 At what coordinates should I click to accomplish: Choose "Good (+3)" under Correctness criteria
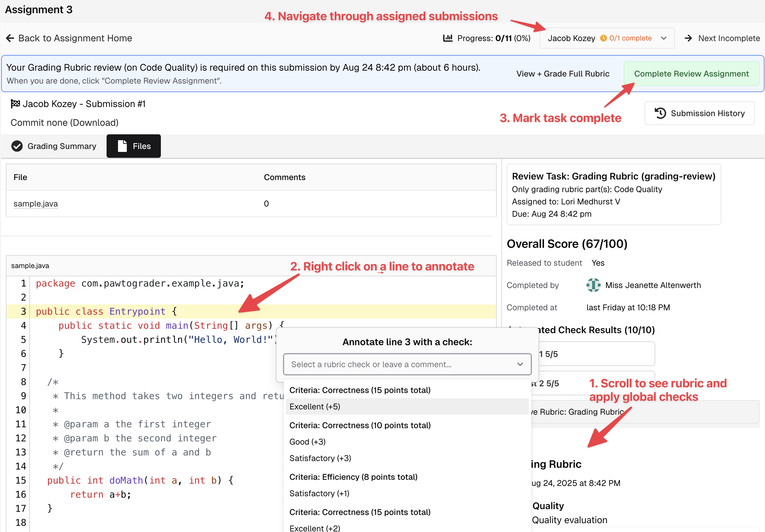[307, 441]
